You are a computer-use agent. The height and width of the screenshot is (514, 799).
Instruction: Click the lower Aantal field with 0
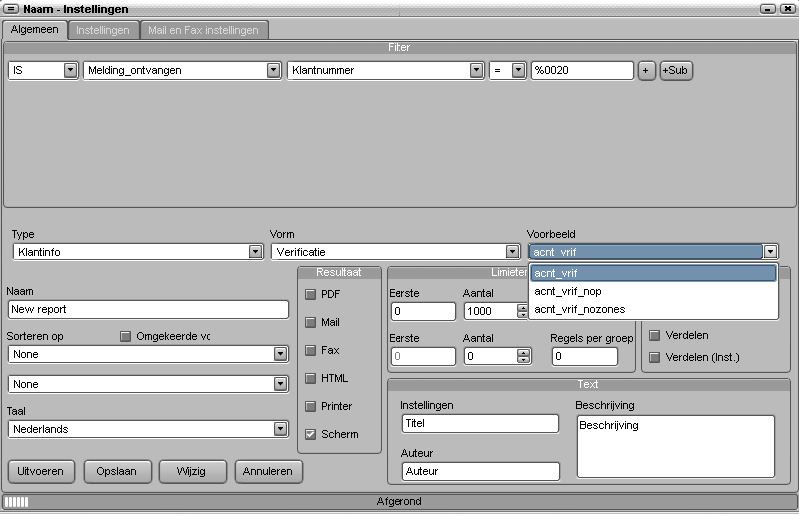tap(490, 356)
